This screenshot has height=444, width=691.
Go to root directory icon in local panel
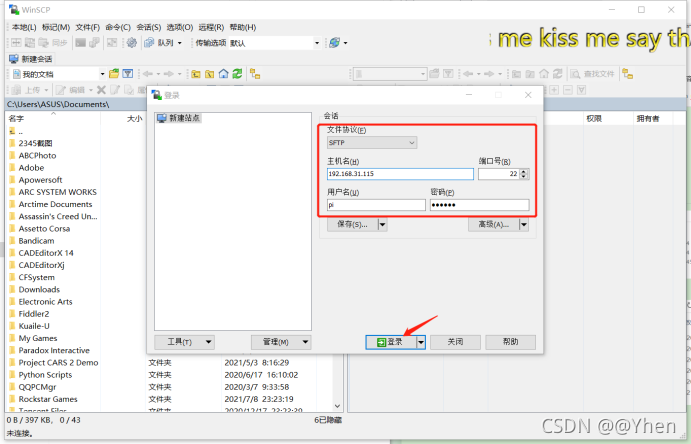[210, 74]
